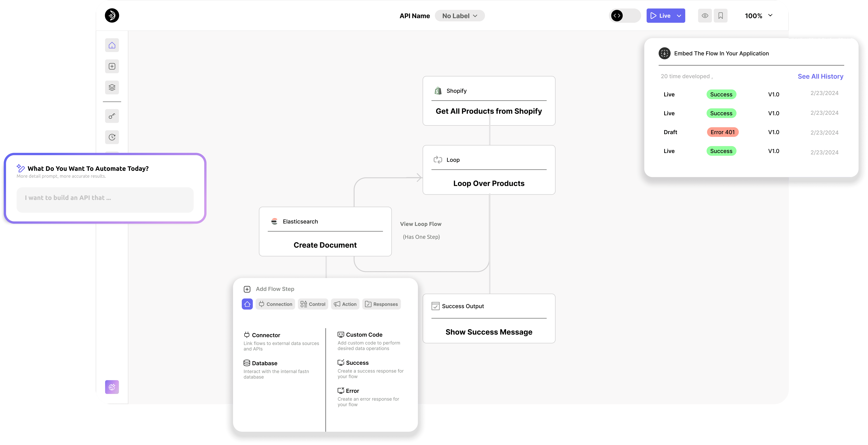
Task: Click the Add Flow Step heading
Action: pos(275,289)
